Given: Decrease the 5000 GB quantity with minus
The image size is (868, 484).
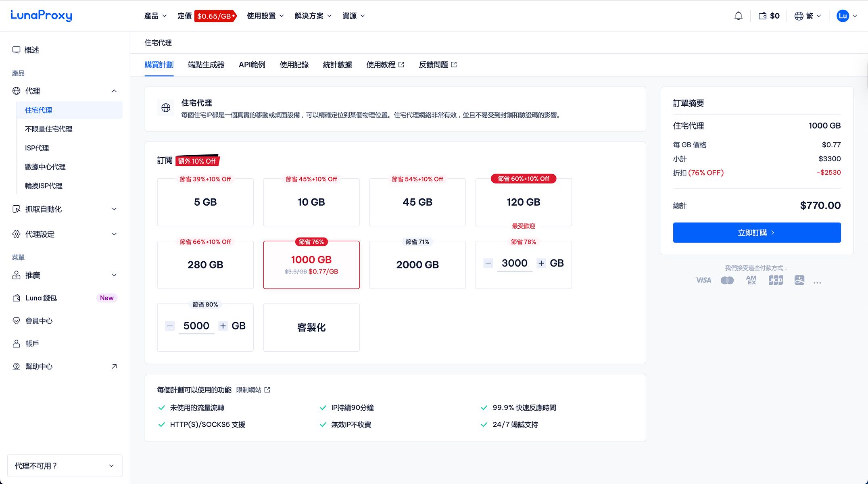Looking at the screenshot, I should [x=170, y=326].
